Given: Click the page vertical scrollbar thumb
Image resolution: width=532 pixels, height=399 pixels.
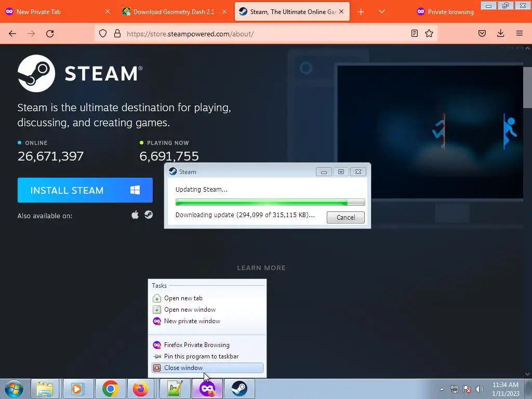Looking at the screenshot, I should [x=527, y=87].
